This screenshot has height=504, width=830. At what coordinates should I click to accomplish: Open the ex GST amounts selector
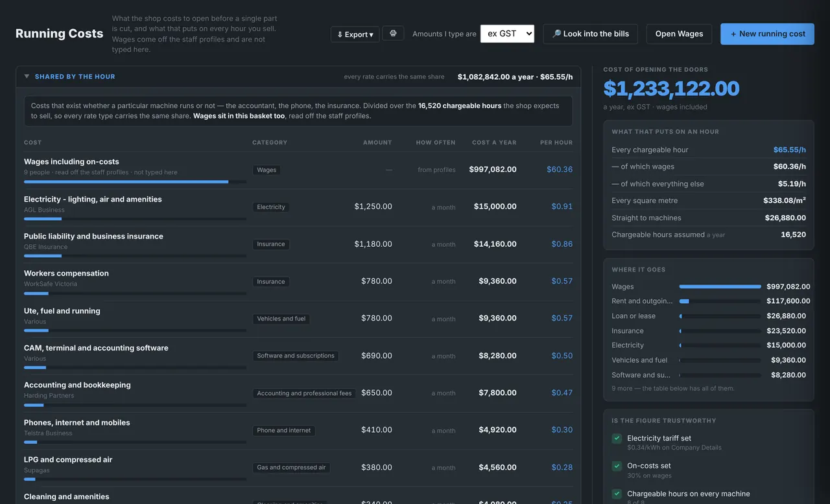[x=507, y=34]
